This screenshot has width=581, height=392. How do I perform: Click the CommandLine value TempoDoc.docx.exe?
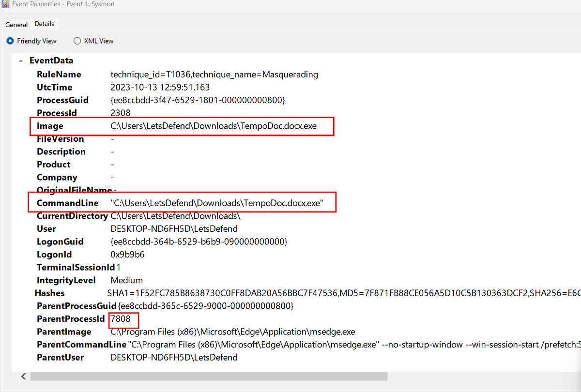point(216,202)
